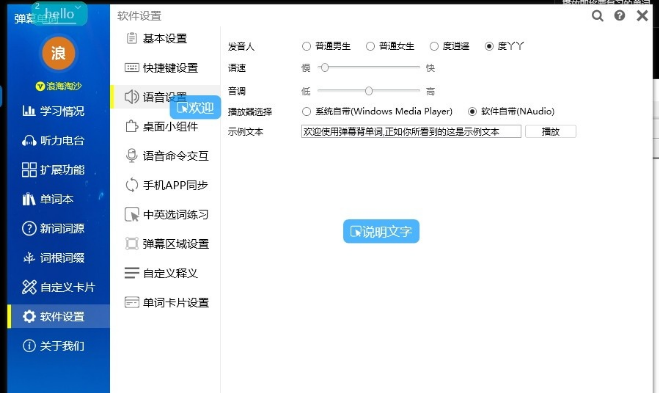Open 新词词源 in the sidebar
This screenshot has height=393, width=659.
[58, 228]
